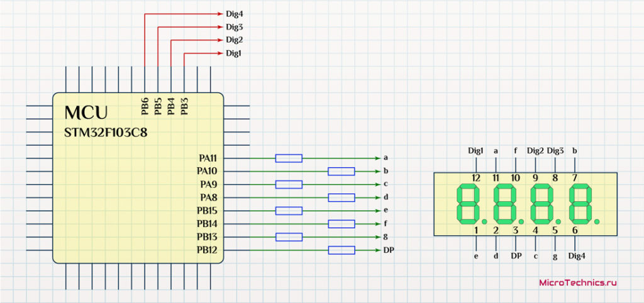Image resolution: width=644 pixels, height=303 pixels.
Task: Click Dig3 label at red arrow end
Action: click(x=235, y=27)
